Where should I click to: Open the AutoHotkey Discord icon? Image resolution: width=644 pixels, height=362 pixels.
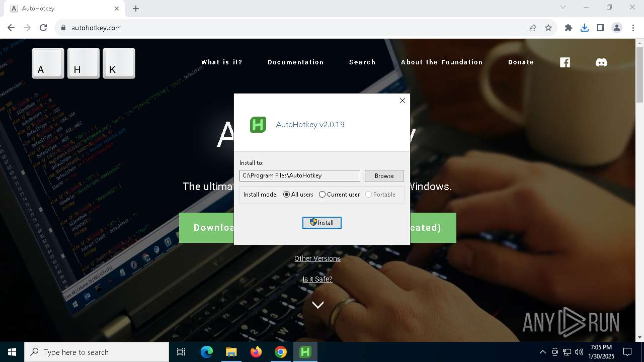click(601, 62)
